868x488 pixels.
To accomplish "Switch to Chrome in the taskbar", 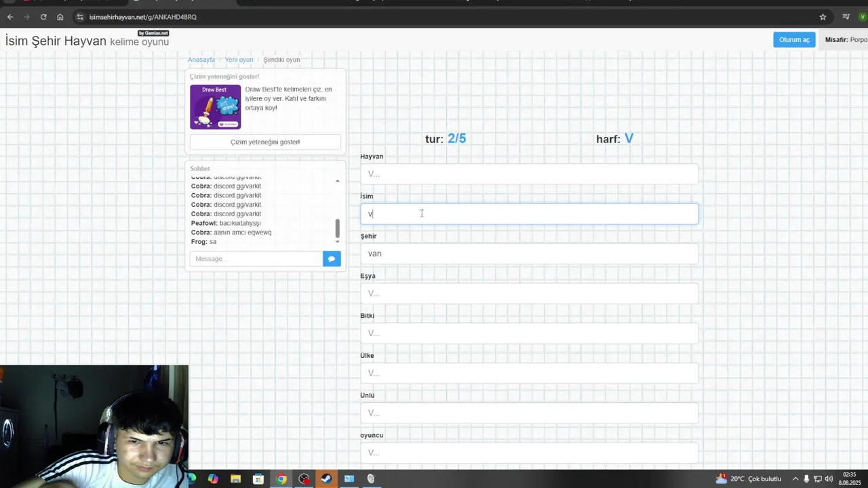I will (x=281, y=479).
